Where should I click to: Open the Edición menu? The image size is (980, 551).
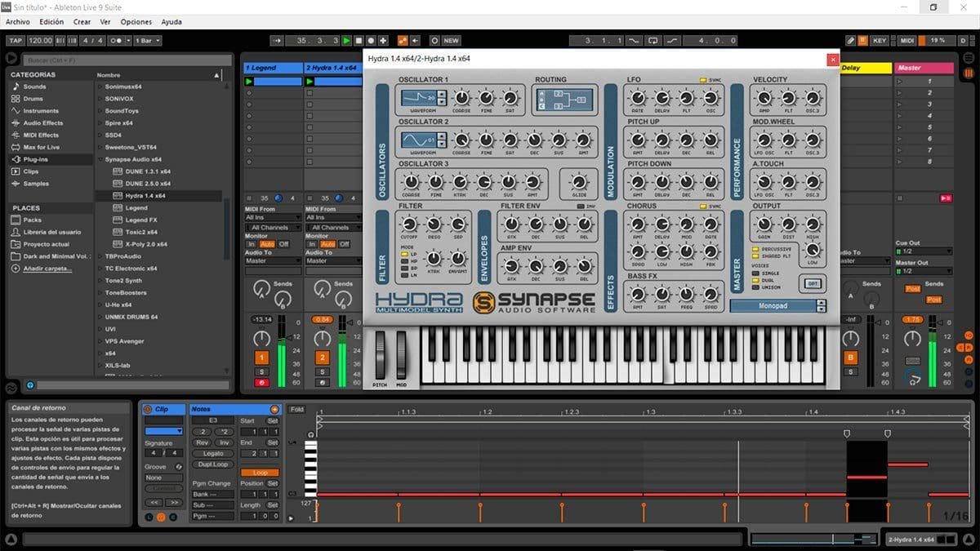tap(51, 22)
